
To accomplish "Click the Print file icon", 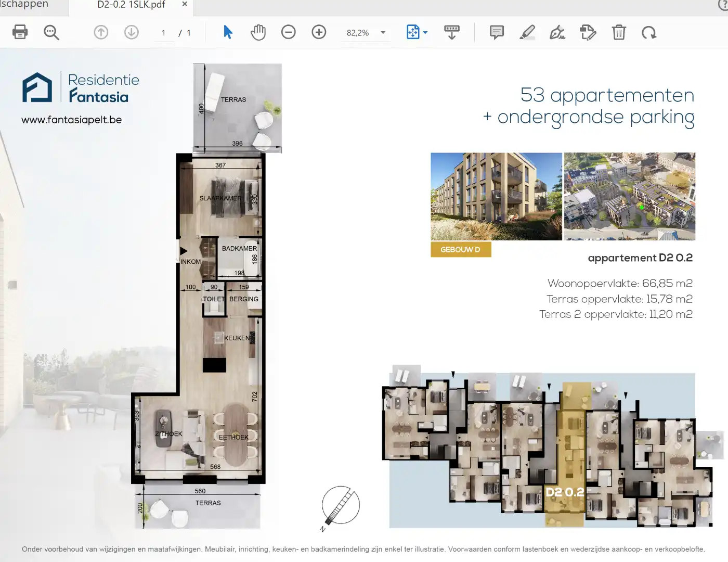I will [x=20, y=32].
